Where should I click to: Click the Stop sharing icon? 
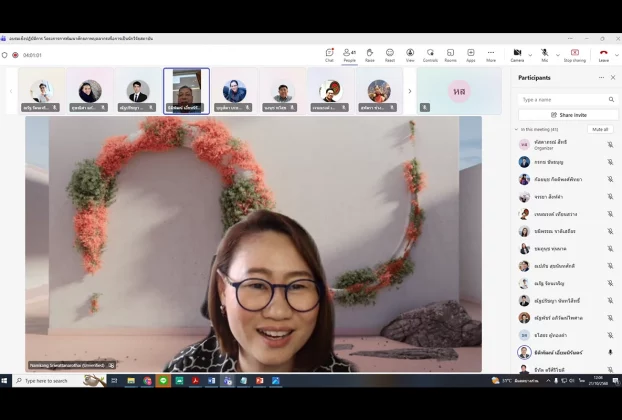(574, 54)
